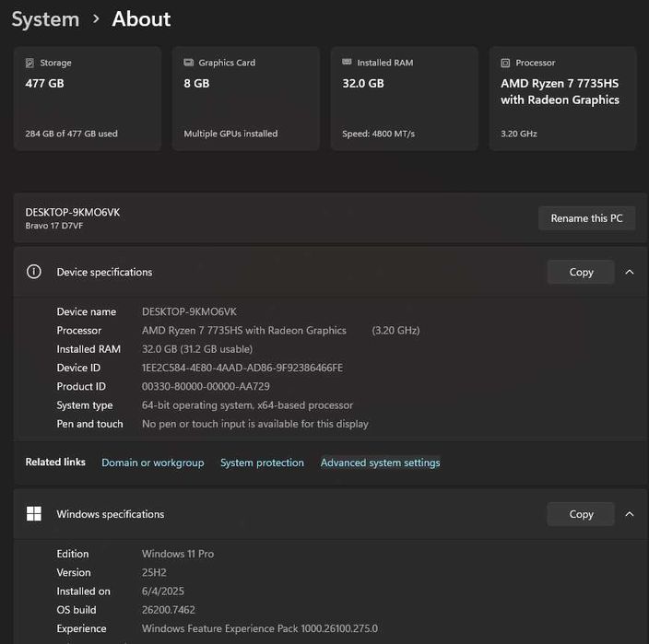Click the Windows logo icon
Image resolution: width=649 pixels, height=644 pixels.
pyautogui.click(x=34, y=514)
